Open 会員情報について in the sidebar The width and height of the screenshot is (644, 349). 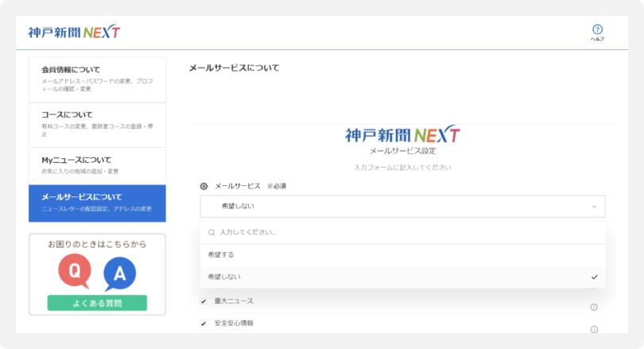click(97, 79)
